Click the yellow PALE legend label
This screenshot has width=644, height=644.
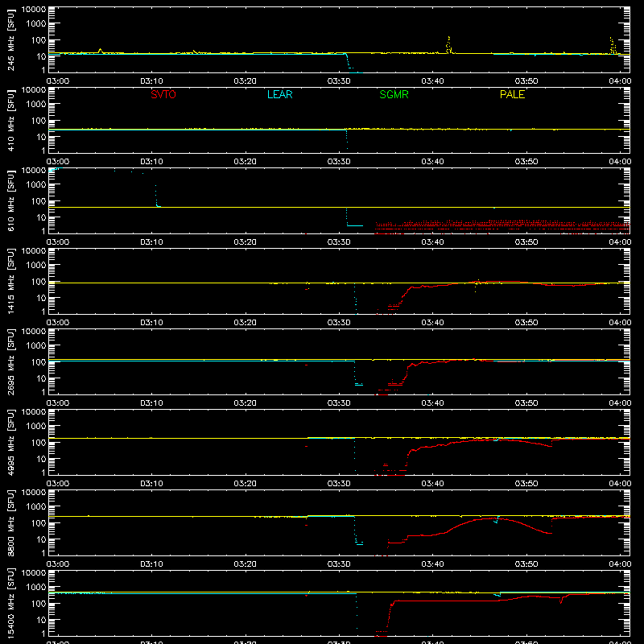point(512,94)
